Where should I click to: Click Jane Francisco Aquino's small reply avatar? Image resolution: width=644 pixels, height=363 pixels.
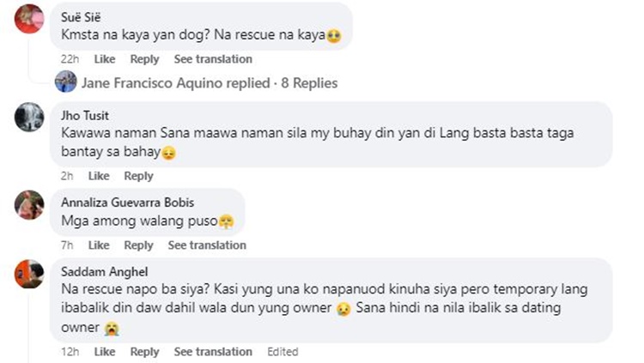(65, 82)
